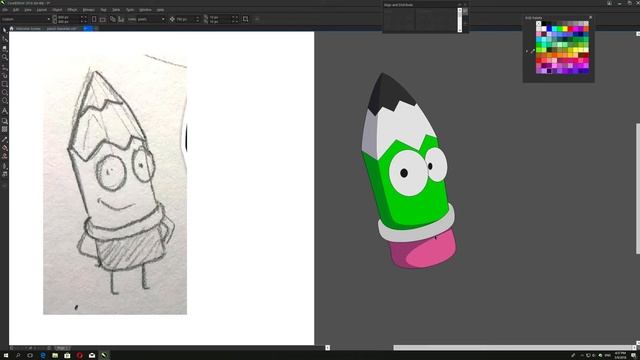Open the File menu
This screenshot has height=360, width=640.
[5, 10]
